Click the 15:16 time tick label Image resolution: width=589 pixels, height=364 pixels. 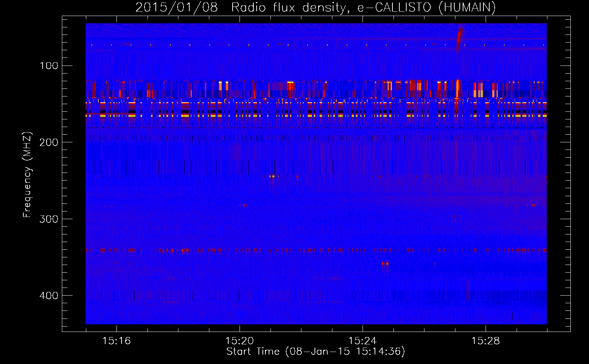click(116, 341)
